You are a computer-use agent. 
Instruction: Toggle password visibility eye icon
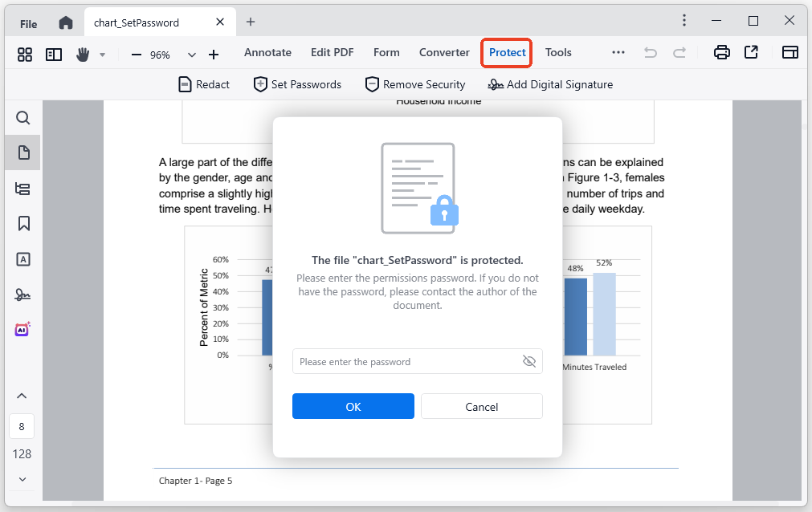(528, 361)
